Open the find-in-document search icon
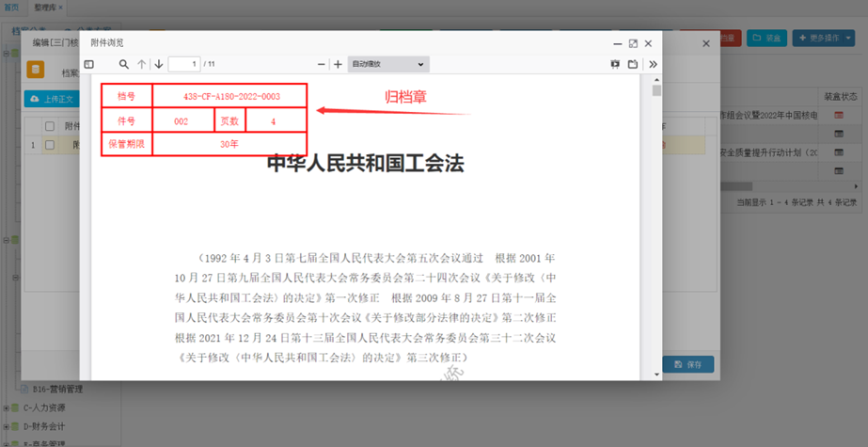The image size is (868, 447). [124, 64]
